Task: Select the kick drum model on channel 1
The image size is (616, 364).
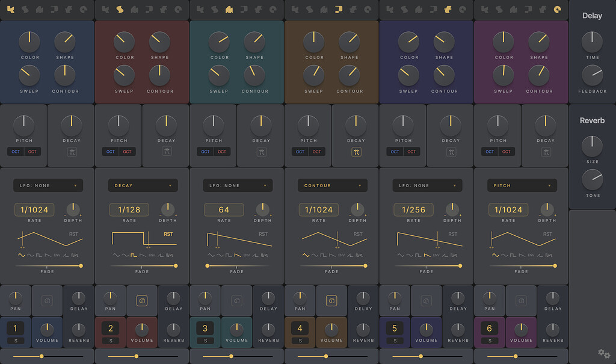Action: click(x=10, y=10)
